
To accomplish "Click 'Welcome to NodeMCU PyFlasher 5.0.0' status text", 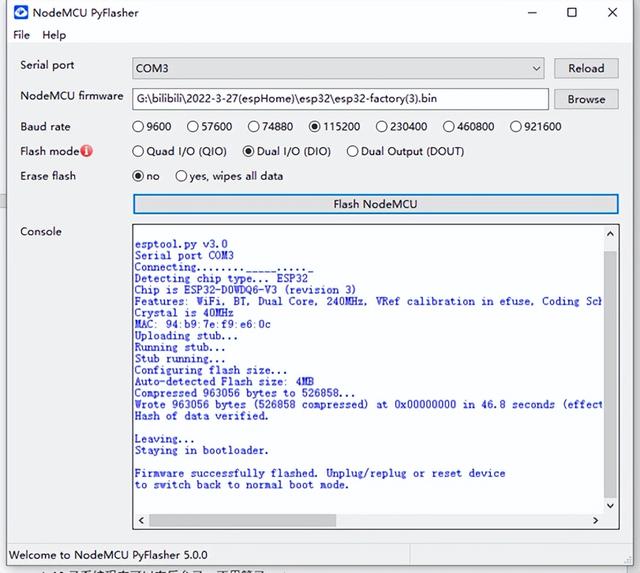I will tap(108, 555).
